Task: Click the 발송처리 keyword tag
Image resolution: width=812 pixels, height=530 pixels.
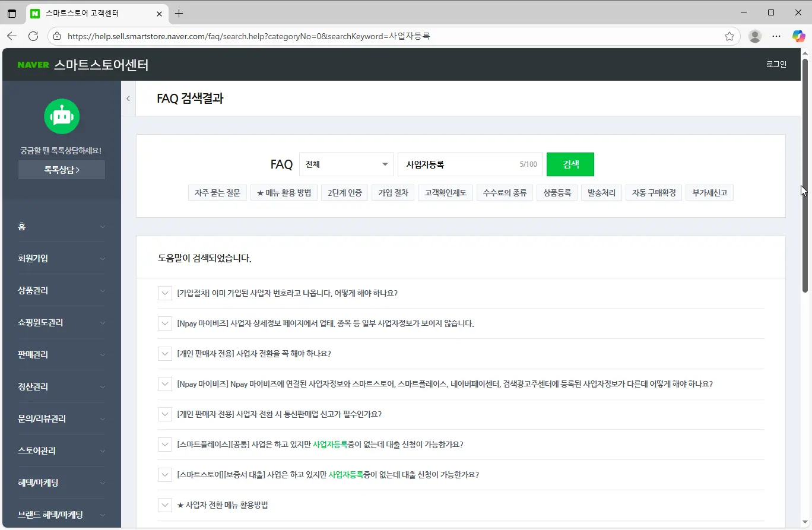Action: [601, 193]
